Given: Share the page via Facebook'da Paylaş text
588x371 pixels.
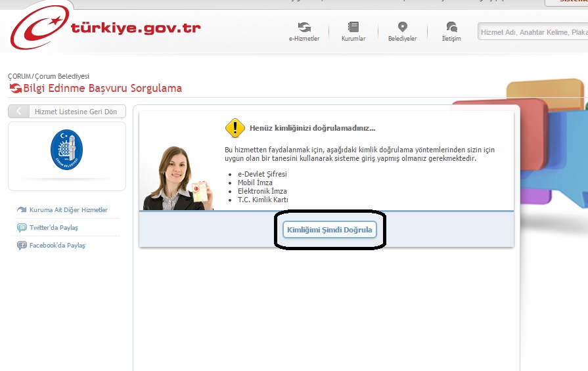Looking at the screenshot, I should 57,246.
